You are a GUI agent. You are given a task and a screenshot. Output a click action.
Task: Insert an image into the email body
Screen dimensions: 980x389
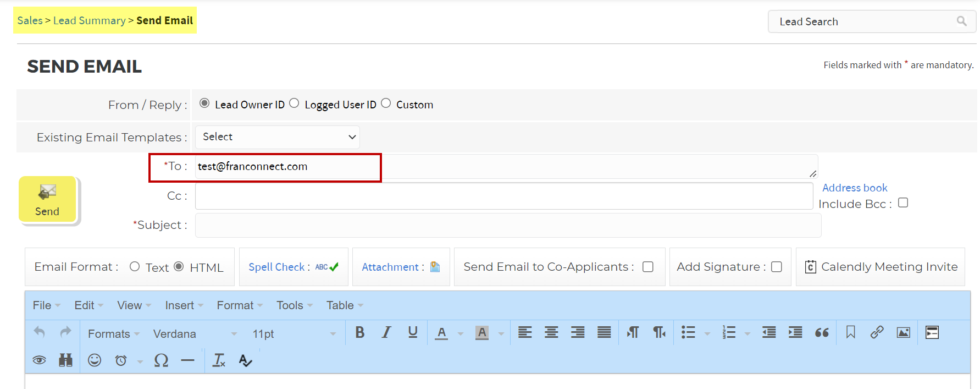[x=904, y=332]
